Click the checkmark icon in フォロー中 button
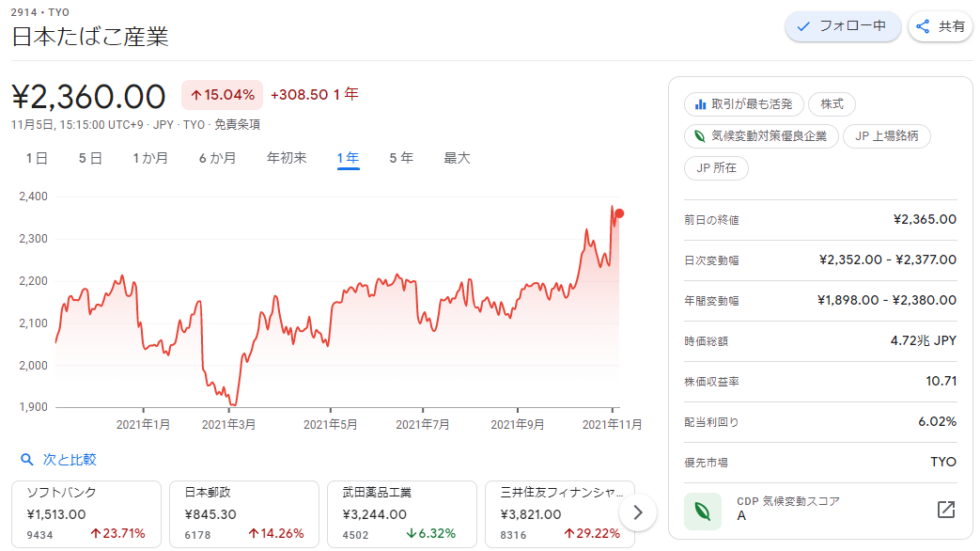The image size is (980, 551). pos(803,26)
